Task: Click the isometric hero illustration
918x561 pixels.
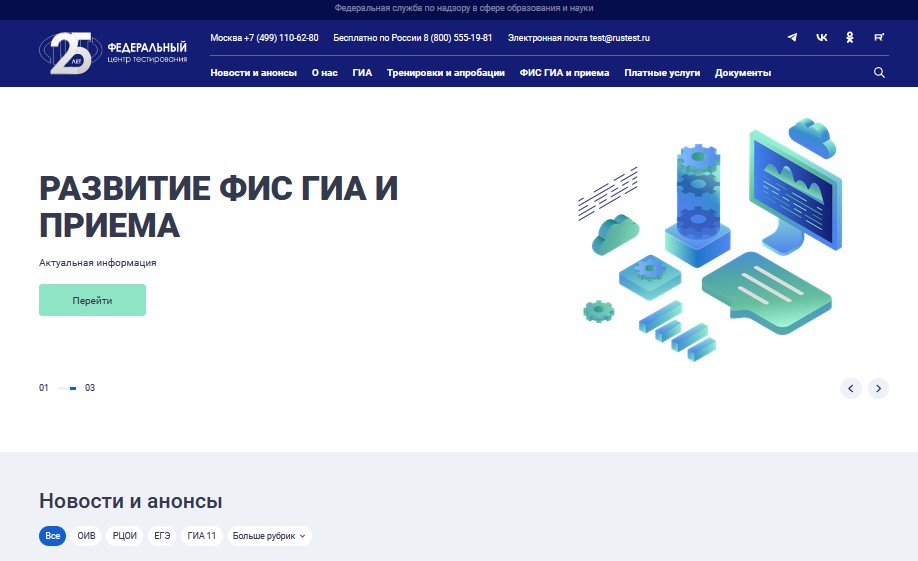Action: coord(710,239)
